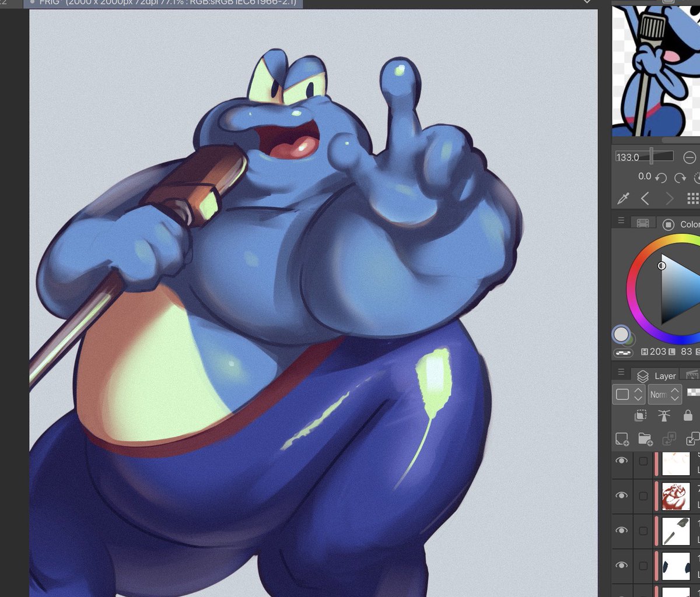
Task: Hide the dark blue marks layer
Action: (622, 566)
